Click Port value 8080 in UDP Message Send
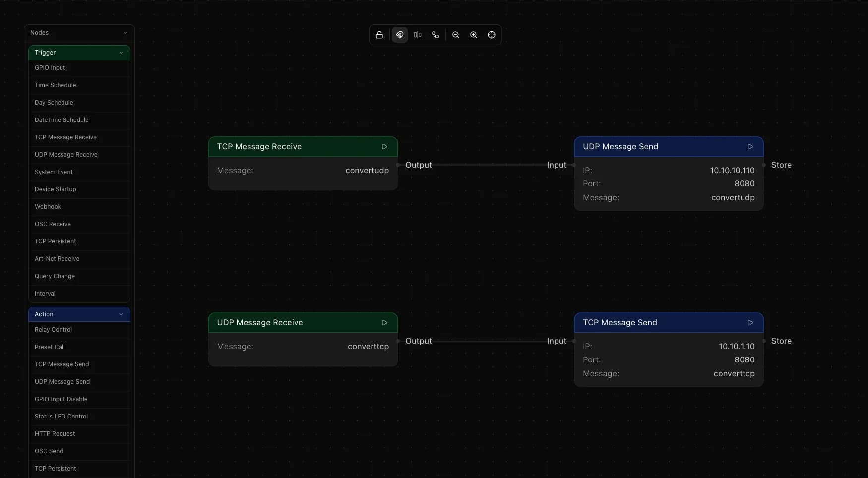Screen dimensions: 868x478 coord(744,184)
